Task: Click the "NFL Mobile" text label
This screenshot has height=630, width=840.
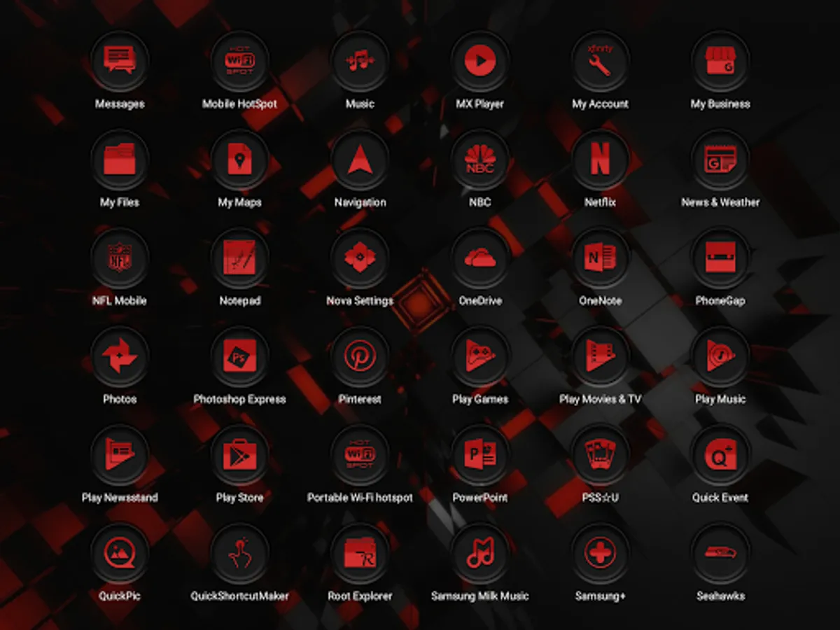Action: coord(120,301)
